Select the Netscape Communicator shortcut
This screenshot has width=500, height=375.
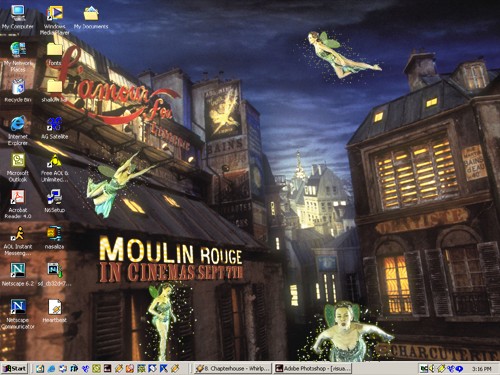tap(18, 314)
